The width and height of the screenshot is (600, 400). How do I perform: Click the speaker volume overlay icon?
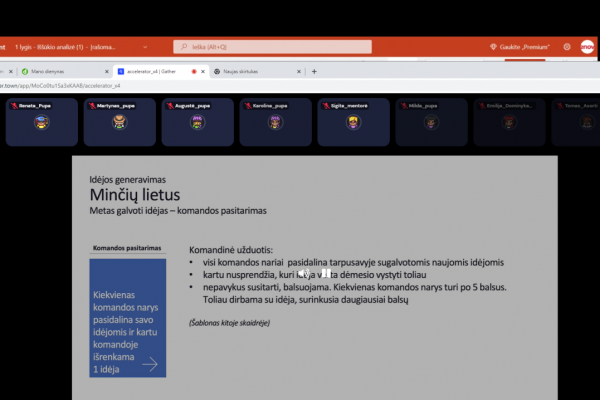[305, 273]
